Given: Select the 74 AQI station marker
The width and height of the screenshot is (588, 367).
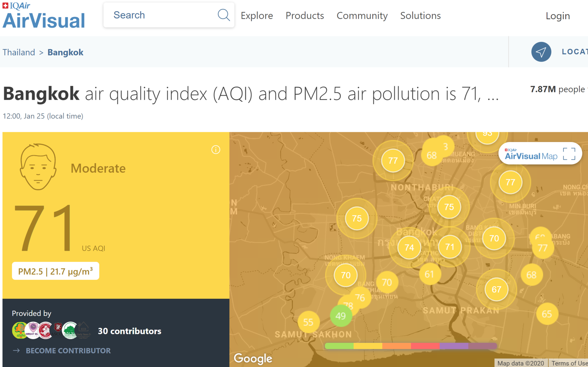Looking at the screenshot, I should [x=409, y=248].
